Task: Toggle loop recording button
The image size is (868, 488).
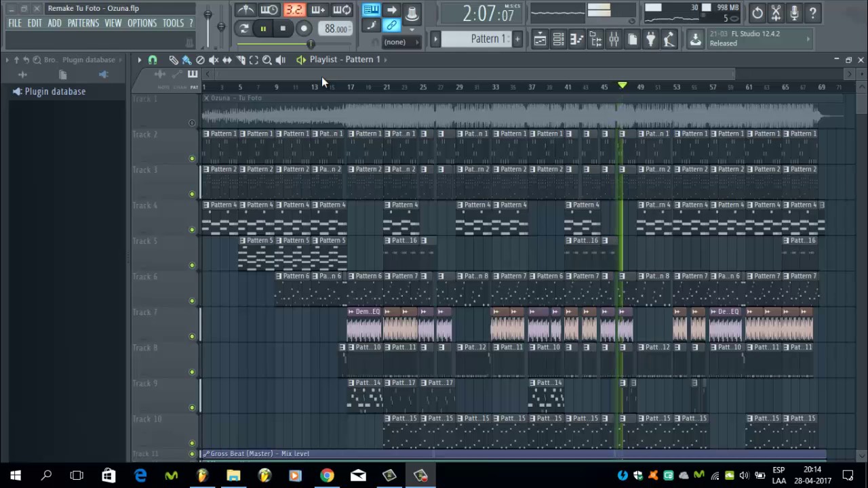Action: [342, 10]
